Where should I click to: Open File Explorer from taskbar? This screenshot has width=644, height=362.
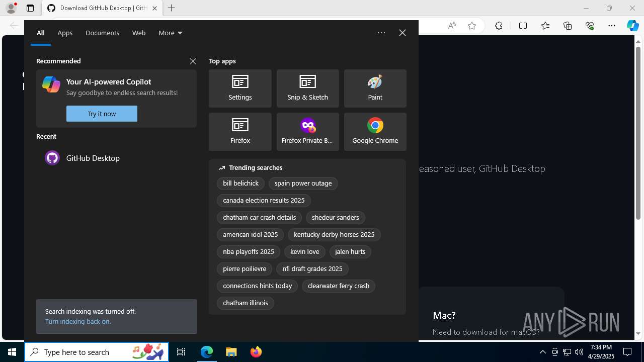[x=231, y=352]
